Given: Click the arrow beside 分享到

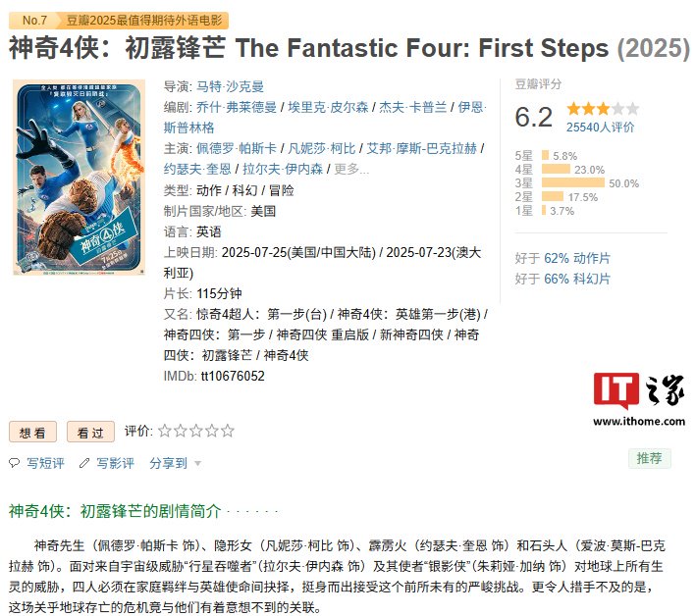Looking at the screenshot, I should [x=197, y=464].
